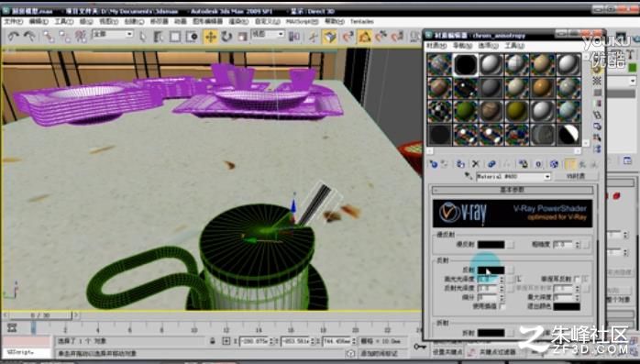Toggle the Angle Snap triangle icon

click(x=365, y=37)
